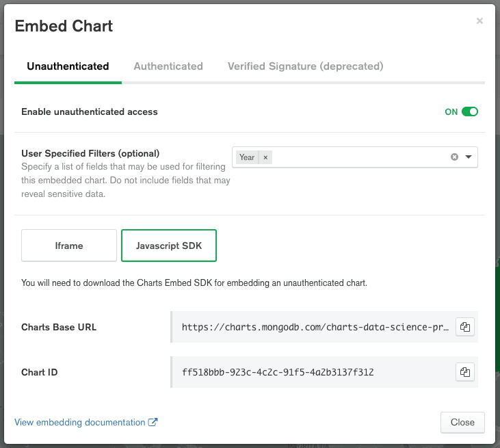The image size is (500, 448).
Task: Click the Year filter chip
Action: [x=247, y=157]
